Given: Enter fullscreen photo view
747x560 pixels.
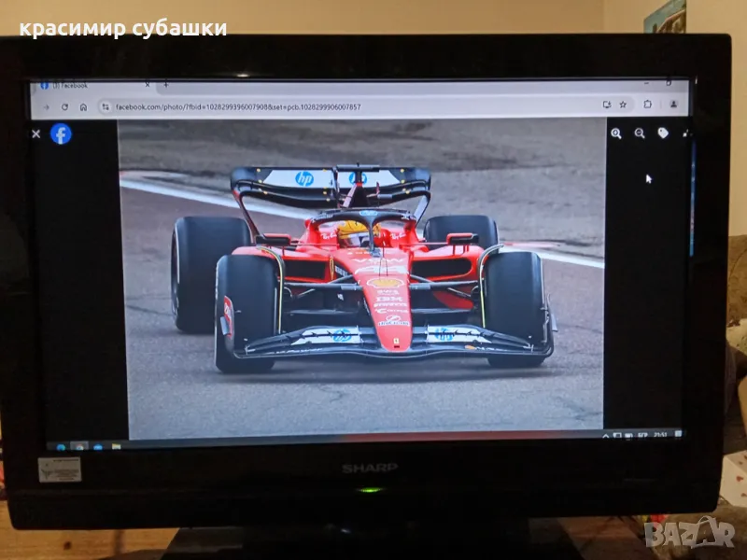Looking at the screenshot, I should click(686, 133).
